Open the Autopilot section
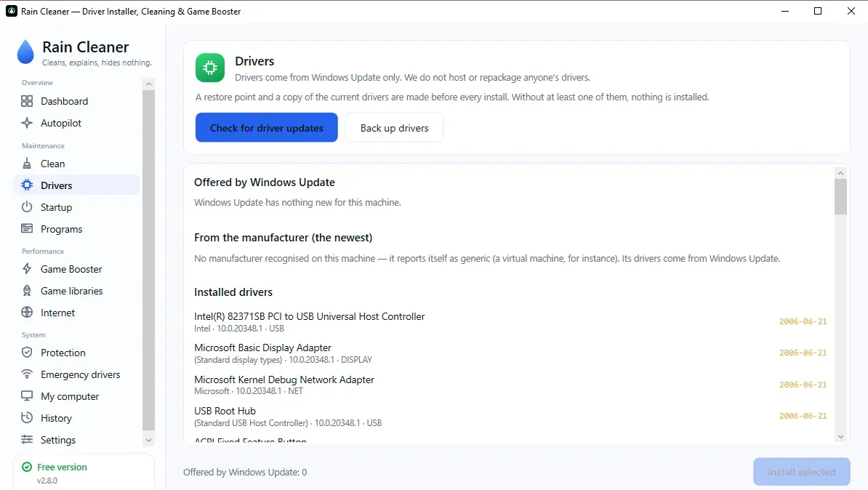 click(x=76, y=123)
